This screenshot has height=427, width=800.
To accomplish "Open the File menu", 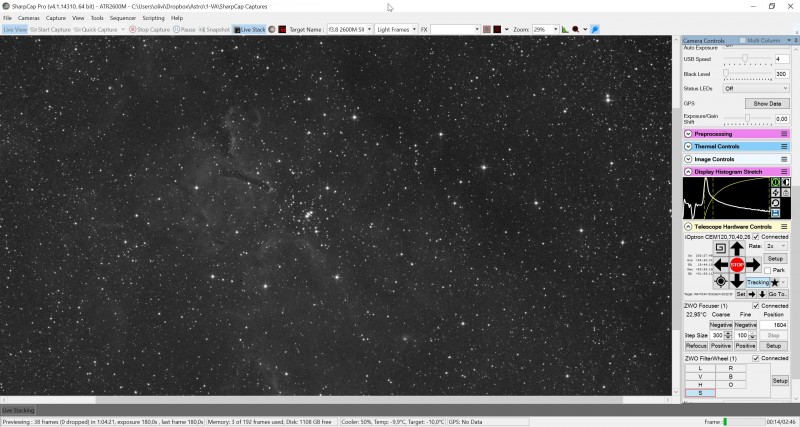I will 7,18.
